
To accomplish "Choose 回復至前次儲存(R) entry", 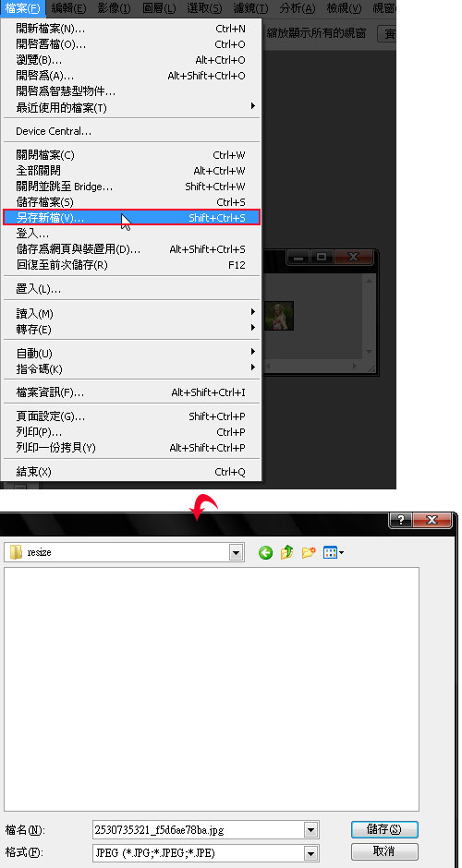I will coord(131,265).
